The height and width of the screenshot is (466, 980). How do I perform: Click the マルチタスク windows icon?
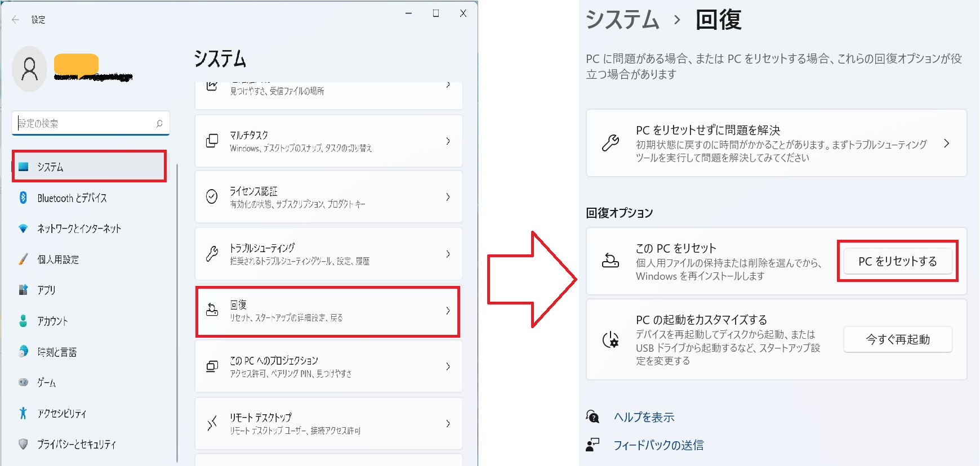pyautogui.click(x=212, y=141)
